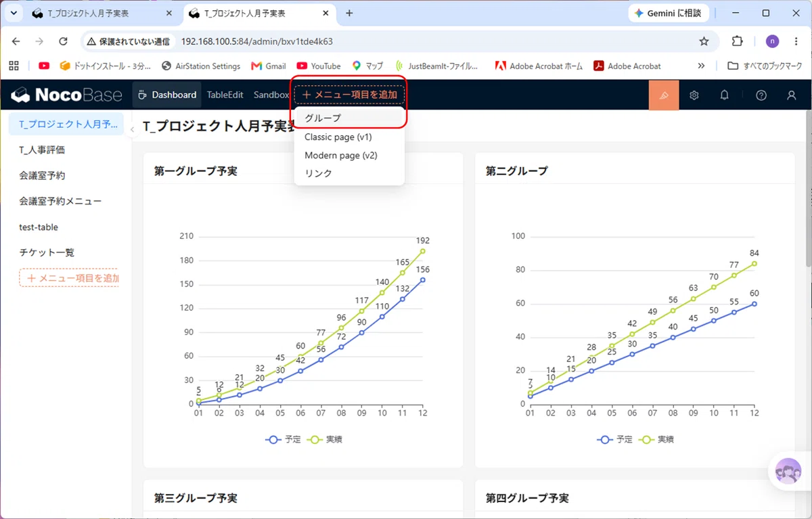
Task: Click the NocoBase logo
Action: coord(66,95)
